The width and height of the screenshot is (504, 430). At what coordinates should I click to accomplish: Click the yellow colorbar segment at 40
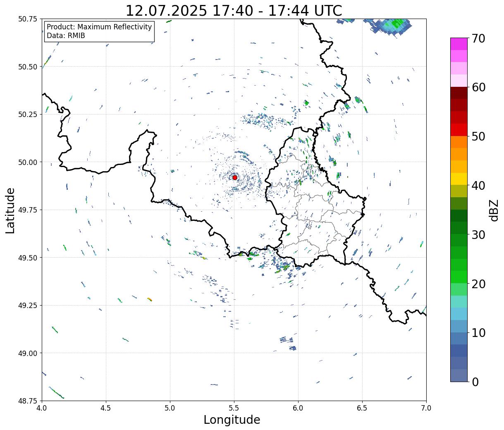point(459,179)
